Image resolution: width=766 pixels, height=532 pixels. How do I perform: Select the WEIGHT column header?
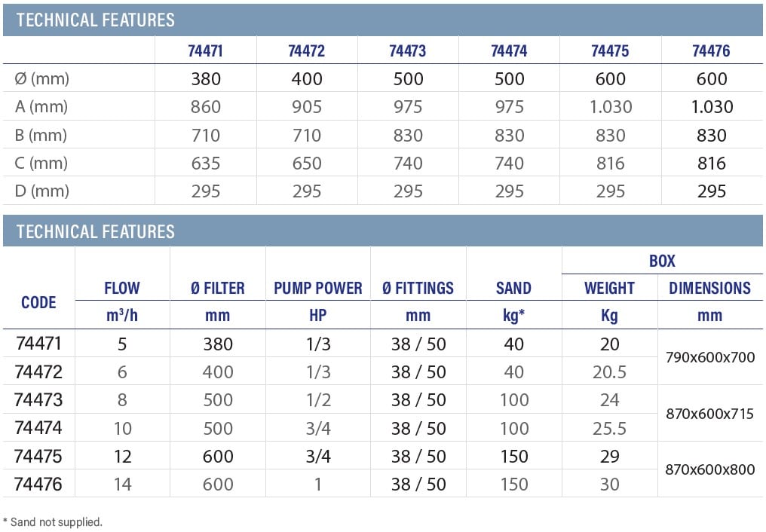(609, 288)
